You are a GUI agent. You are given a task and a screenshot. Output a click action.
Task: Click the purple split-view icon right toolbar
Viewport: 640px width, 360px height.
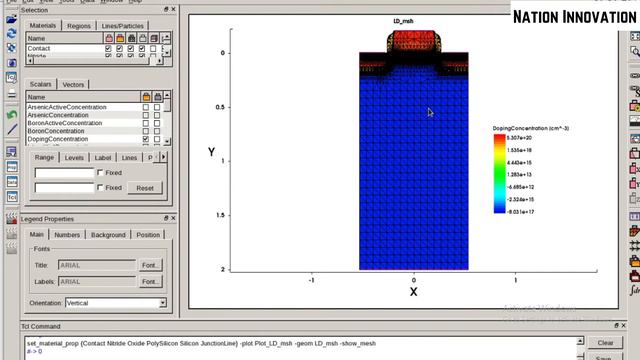coord(635,216)
